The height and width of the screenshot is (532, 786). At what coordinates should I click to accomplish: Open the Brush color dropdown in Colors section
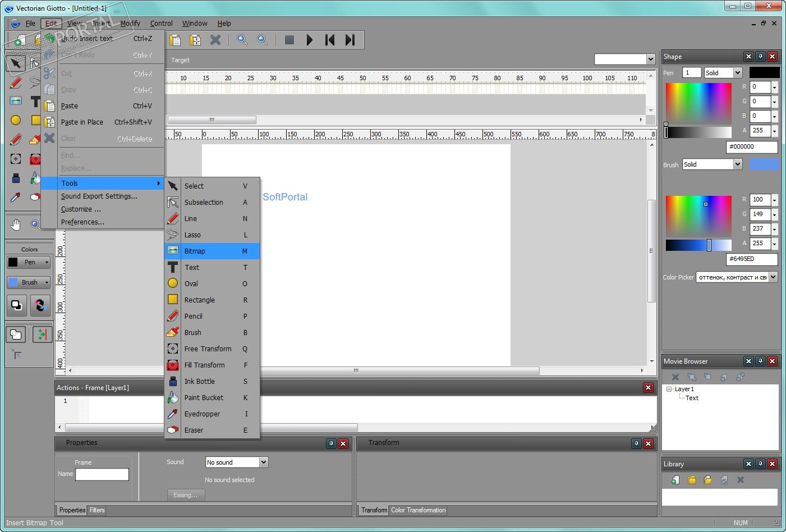pos(47,282)
